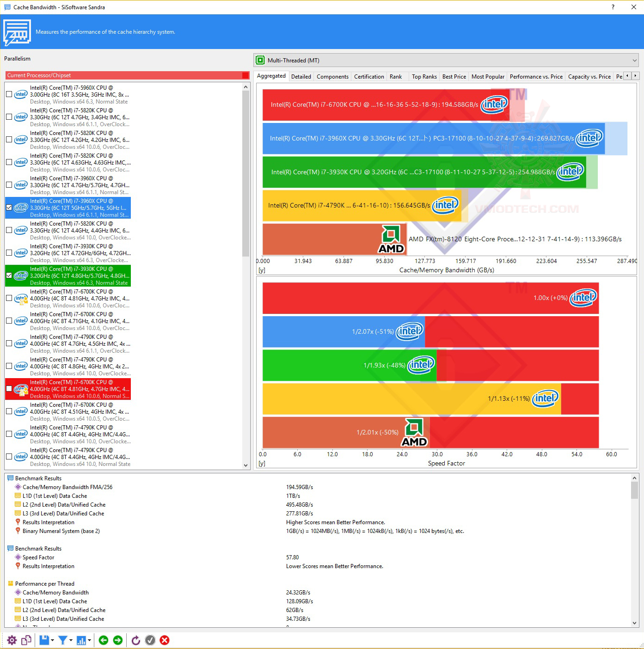Viewport: 644px width, 649px height.
Task: Open the dropdown arrow next to the save icon
Action: [52, 640]
